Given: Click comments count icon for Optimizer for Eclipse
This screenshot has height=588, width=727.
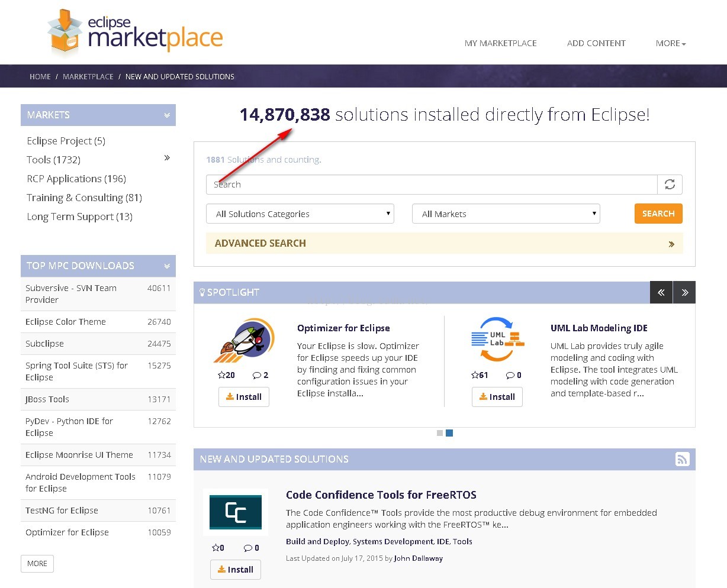Looking at the screenshot, I should 260,375.
